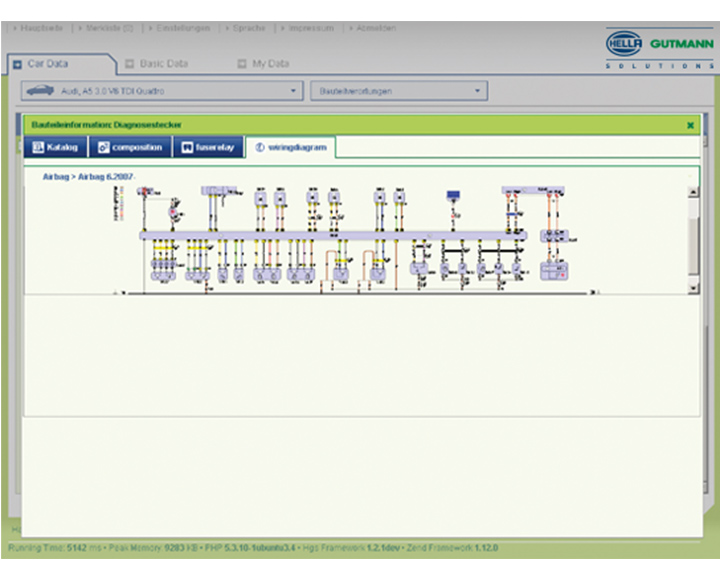This screenshot has width=720, height=580.
Task: Open Einstellungen in the top menu
Action: 184,28
